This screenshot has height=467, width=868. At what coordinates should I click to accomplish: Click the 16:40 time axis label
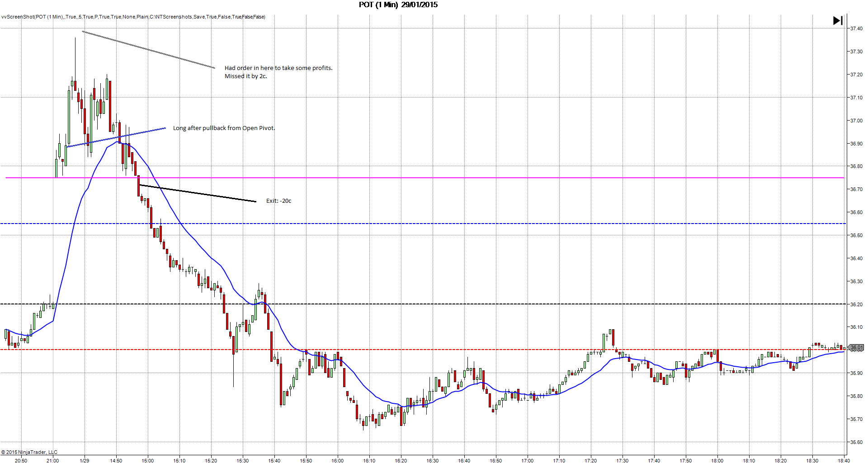[x=464, y=461]
